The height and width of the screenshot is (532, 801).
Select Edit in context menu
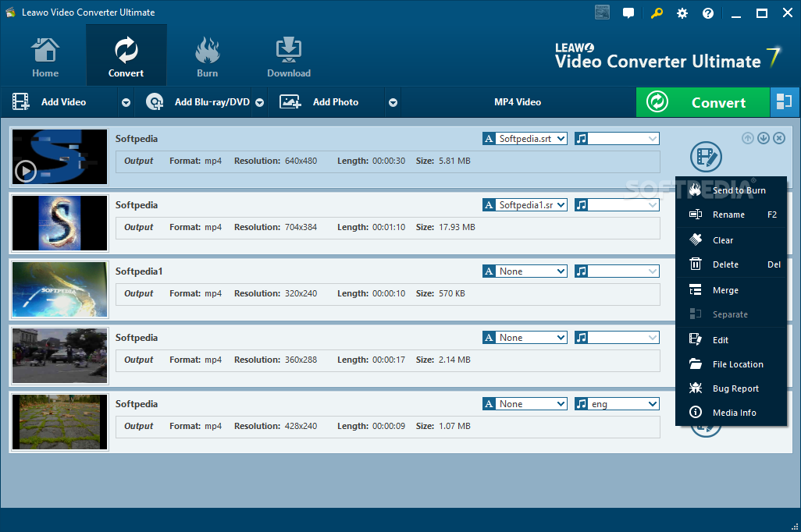point(731,340)
